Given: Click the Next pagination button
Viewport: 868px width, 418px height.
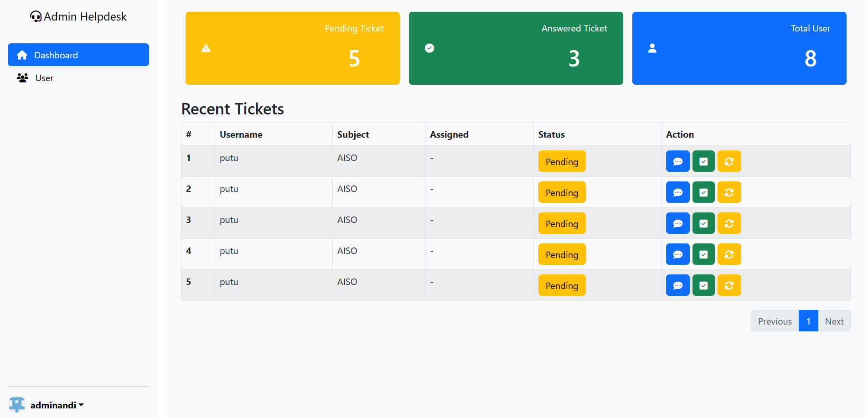Looking at the screenshot, I should [x=834, y=321].
